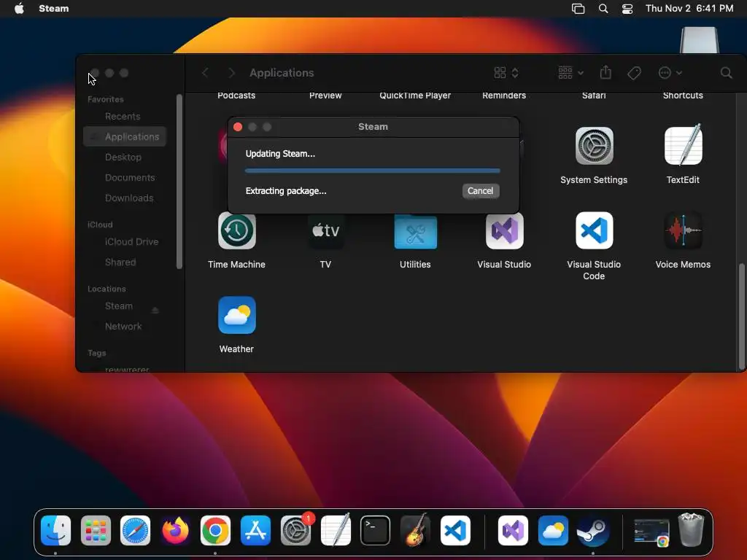Open the Finder group-by dropdown
This screenshot has height=560, width=747.
tap(570, 73)
